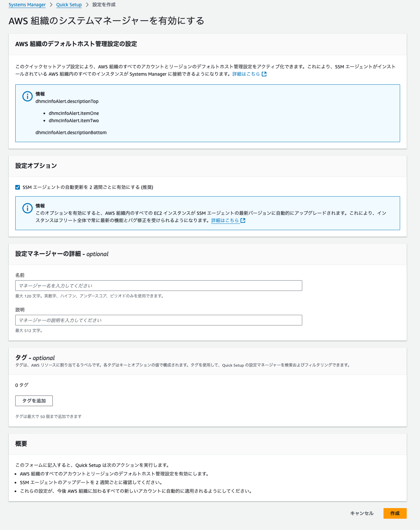420x530 pixels.
Task: Go to the Quick Setup breadcrumb
Action: pyautogui.click(x=69, y=5)
